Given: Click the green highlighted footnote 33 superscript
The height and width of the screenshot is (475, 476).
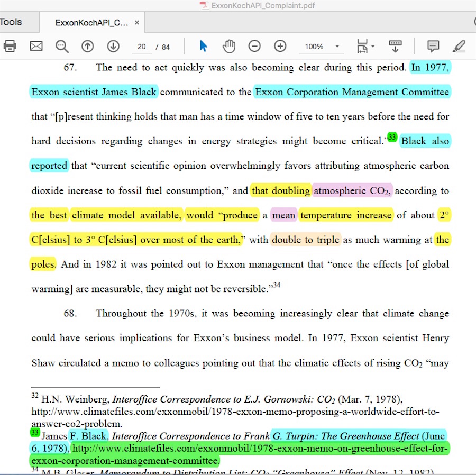Looking at the screenshot, I should coord(391,137).
